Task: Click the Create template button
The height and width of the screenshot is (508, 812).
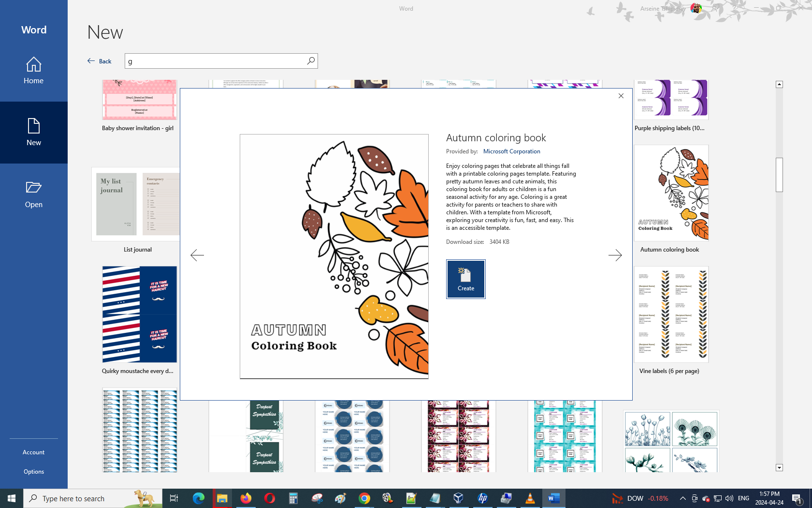Action: [465, 279]
